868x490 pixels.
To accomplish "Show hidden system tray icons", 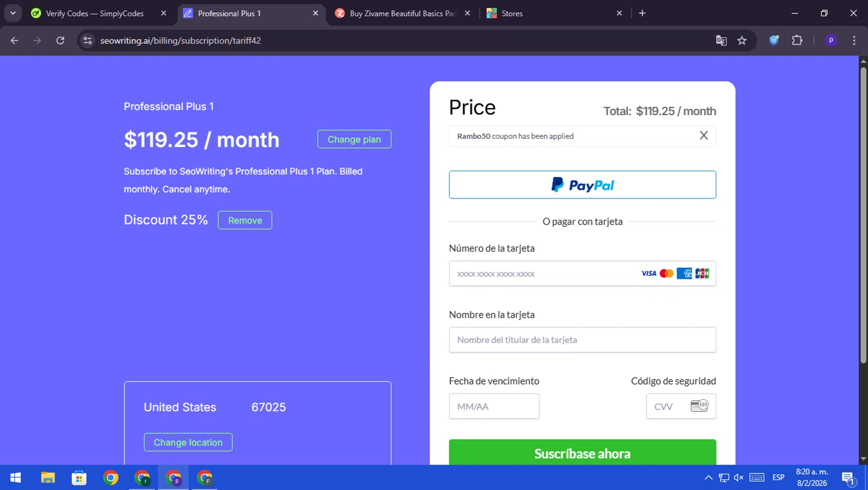I will [x=708, y=478].
